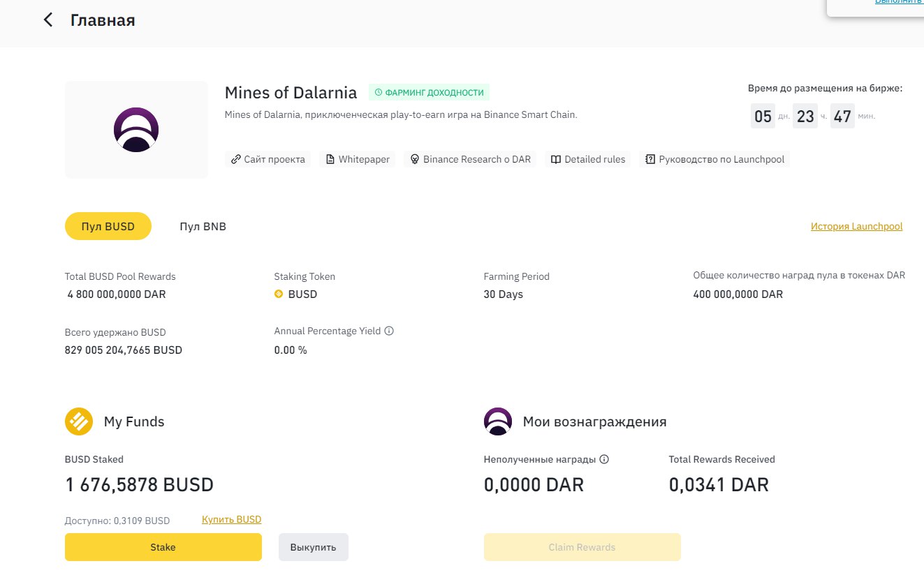Click the yellow Stake button
The width and height of the screenshot is (924, 575).
tap(163, 547)
